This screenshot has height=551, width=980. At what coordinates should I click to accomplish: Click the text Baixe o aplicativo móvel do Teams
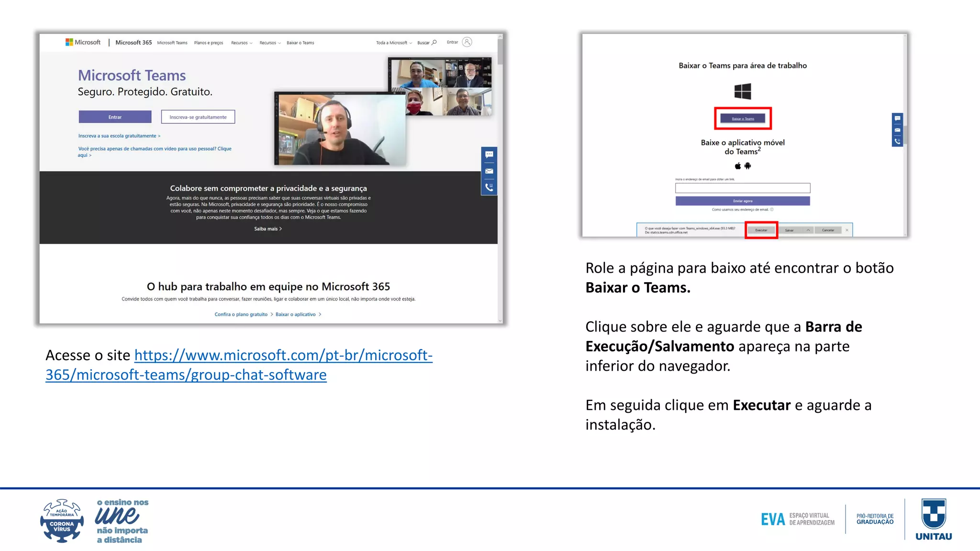pyautogui.click(x=743, y=147)
